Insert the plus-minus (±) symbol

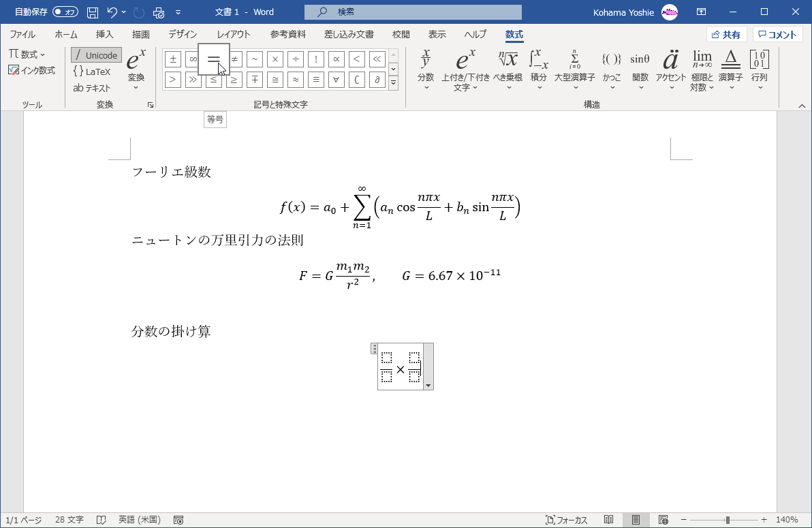point(173,59)
